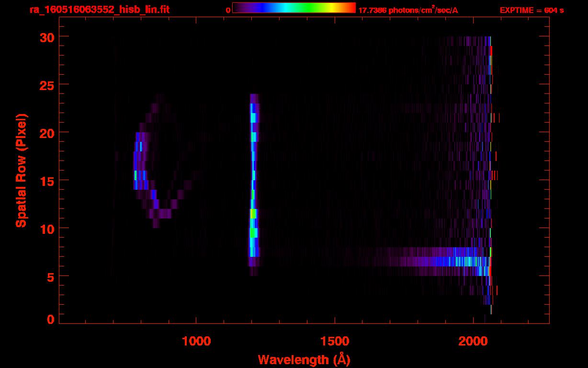Click the 17.7386 photons/cm²/sec/A label
This screenshot has height=368, width=588.
[408, 10]
